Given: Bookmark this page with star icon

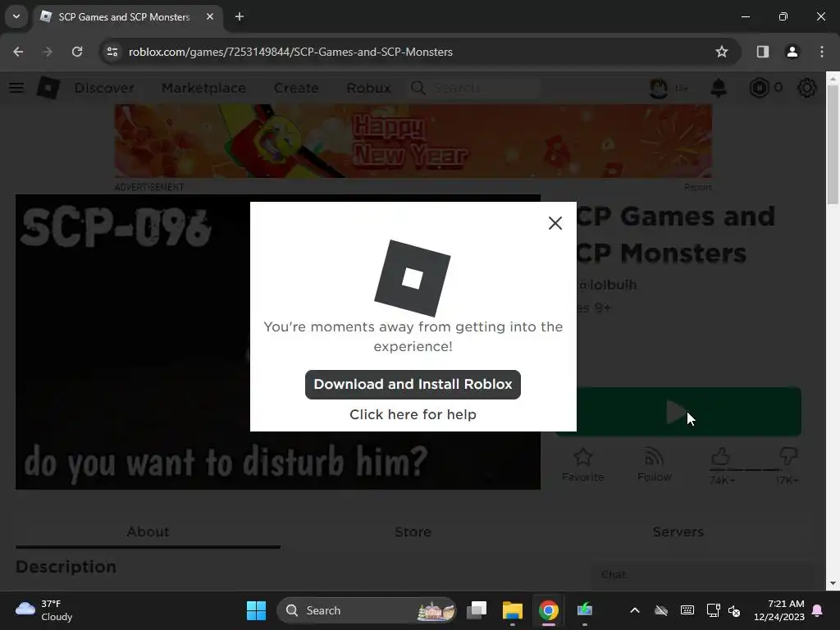Looking at the screenshot, I should pos(722,52).
